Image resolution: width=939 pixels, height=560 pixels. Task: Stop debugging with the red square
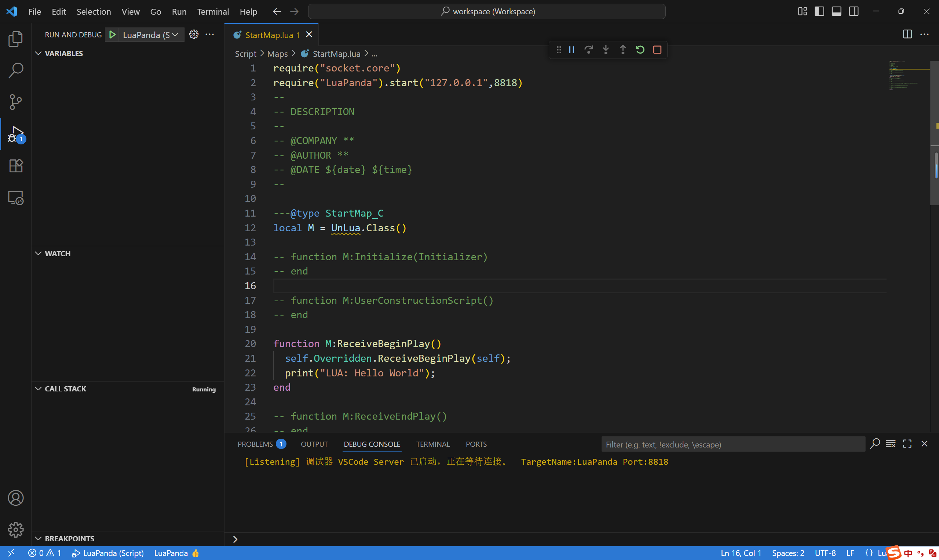(657, 50)
